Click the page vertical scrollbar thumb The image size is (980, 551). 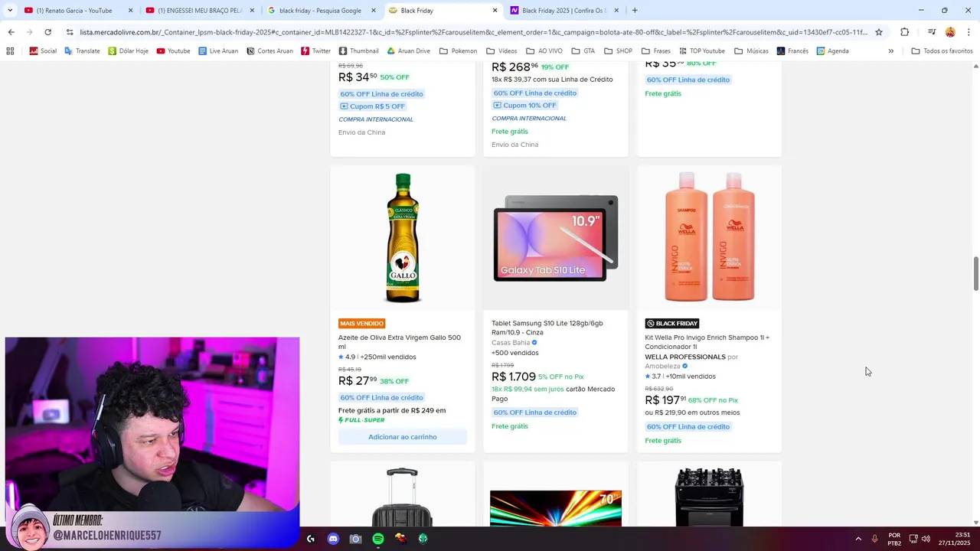975,274
